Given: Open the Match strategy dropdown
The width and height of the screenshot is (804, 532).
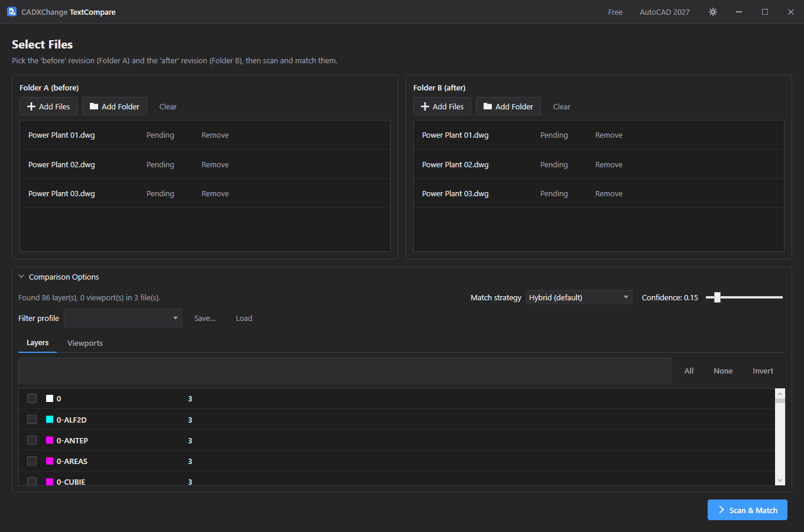Looking at the screenshot, I should pos(579,297).
